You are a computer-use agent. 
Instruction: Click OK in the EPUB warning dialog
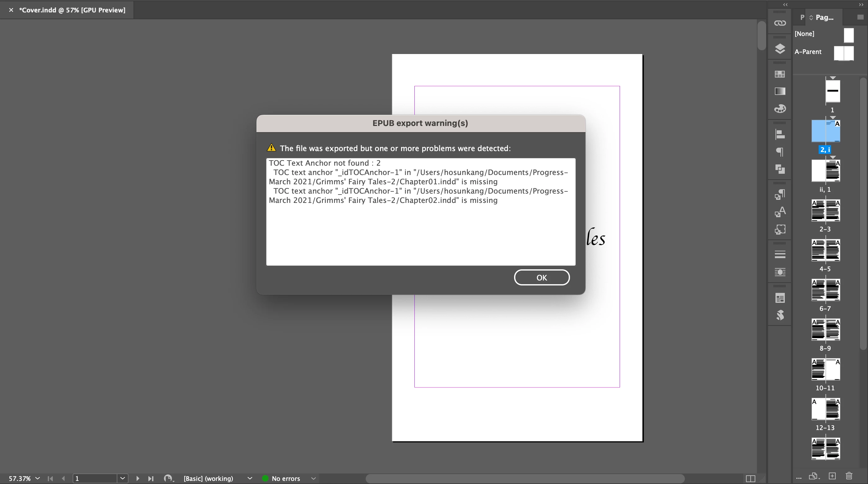(x=541, y=277)
